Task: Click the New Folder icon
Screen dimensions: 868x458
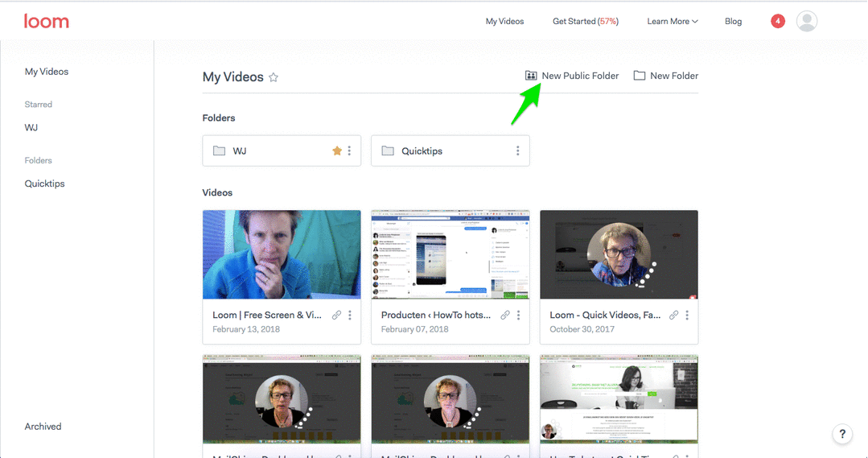Action: coord(640,76)
